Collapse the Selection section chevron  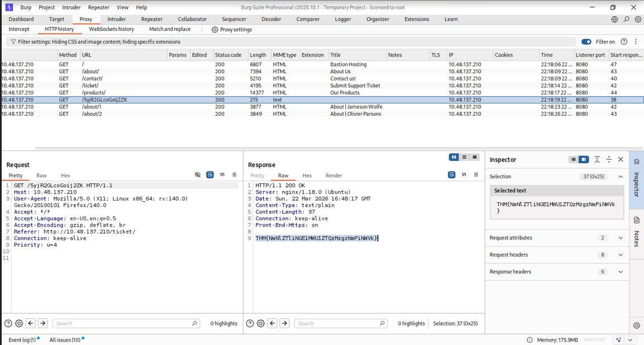(621, 176)
